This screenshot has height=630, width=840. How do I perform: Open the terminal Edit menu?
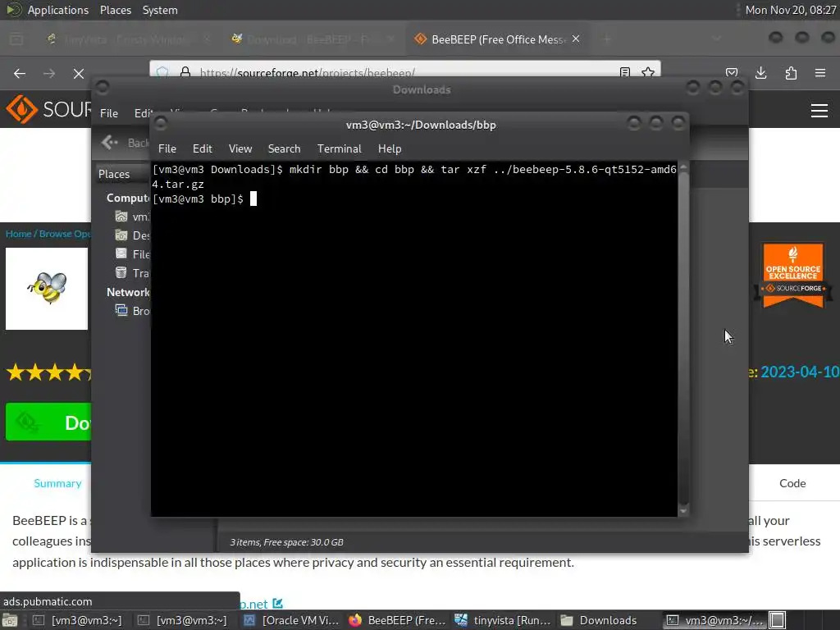202,148
